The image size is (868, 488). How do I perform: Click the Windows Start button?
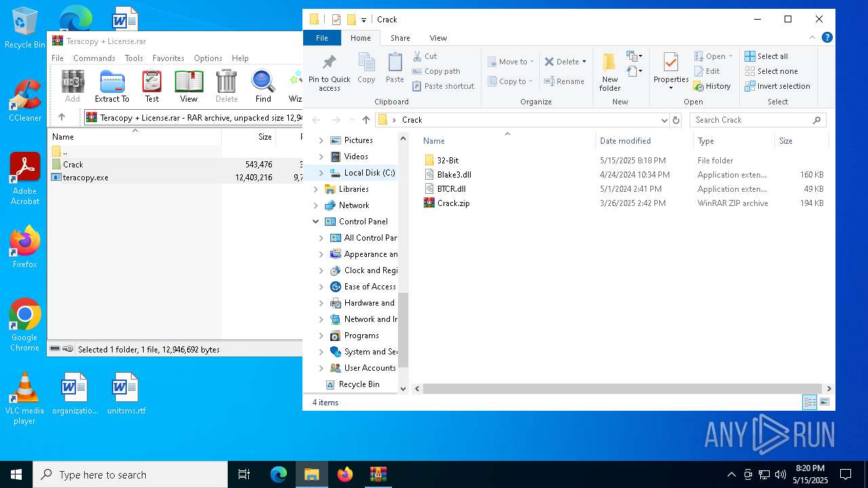(x=16, y=474)
